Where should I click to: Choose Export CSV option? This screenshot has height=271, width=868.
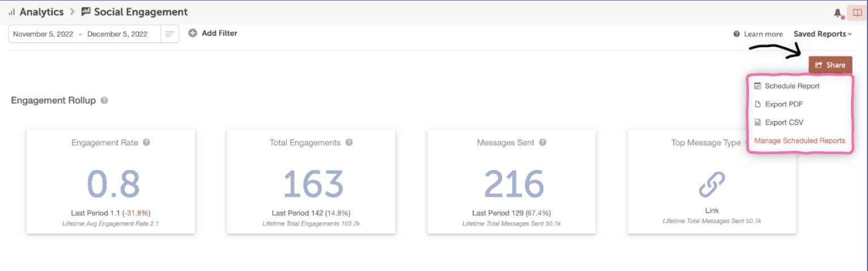(x=784, y=122)
